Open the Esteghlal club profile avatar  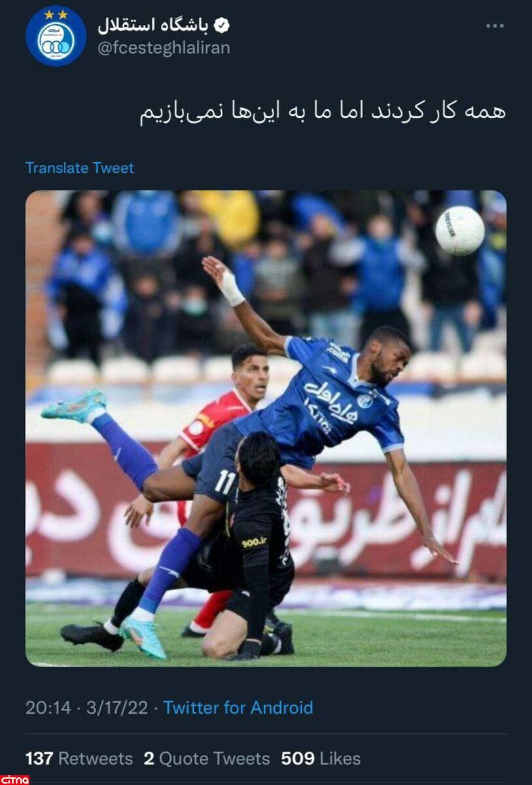56,36
